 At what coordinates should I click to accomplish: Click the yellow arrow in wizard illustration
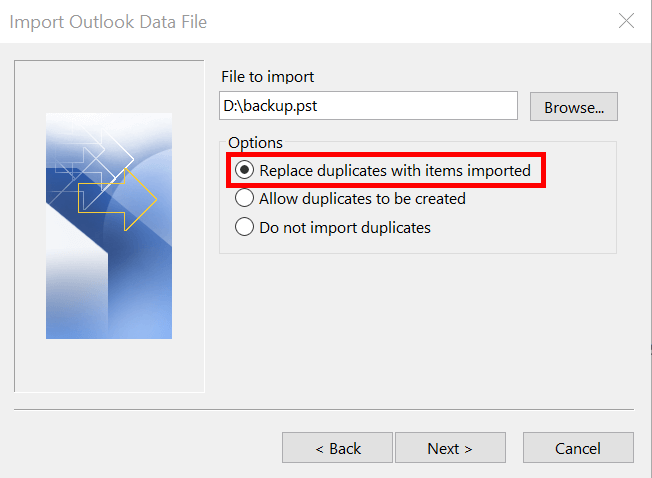pyautogui.click(x=118, y=200)
